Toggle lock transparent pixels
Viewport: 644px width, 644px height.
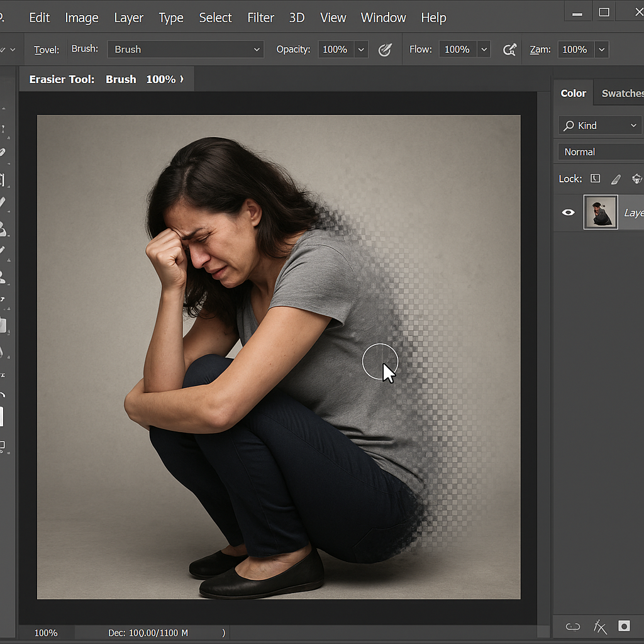(595, 179)
